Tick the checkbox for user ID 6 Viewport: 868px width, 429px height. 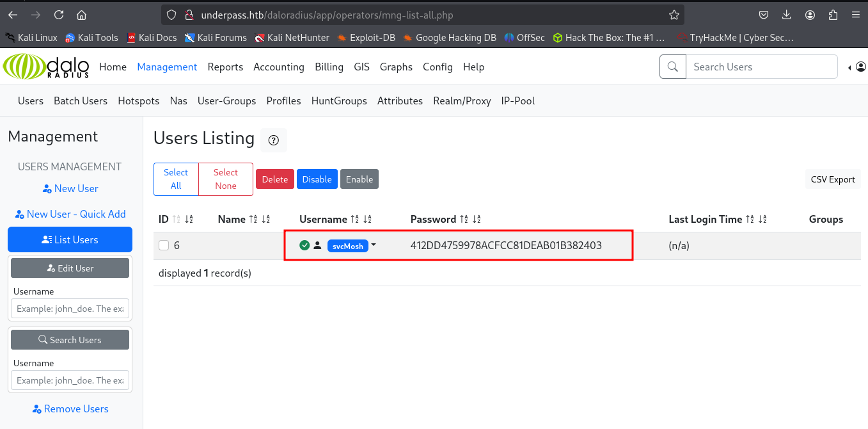[164, 245]
